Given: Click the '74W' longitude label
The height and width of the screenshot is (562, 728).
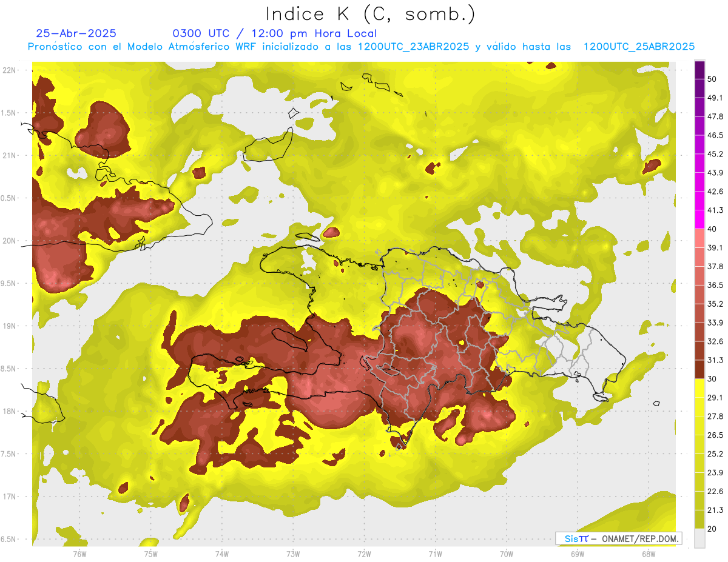Looking at the screenshot, I should coord(221,554).
